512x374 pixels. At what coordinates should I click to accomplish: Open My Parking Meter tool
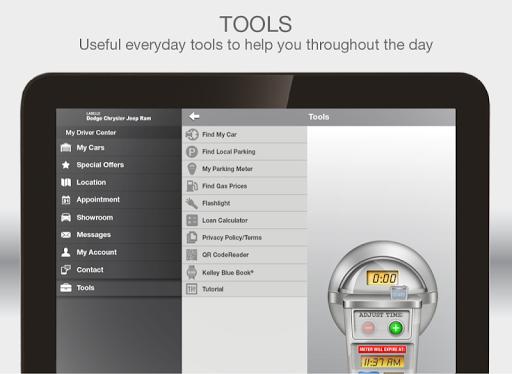[x=244, y=169]
